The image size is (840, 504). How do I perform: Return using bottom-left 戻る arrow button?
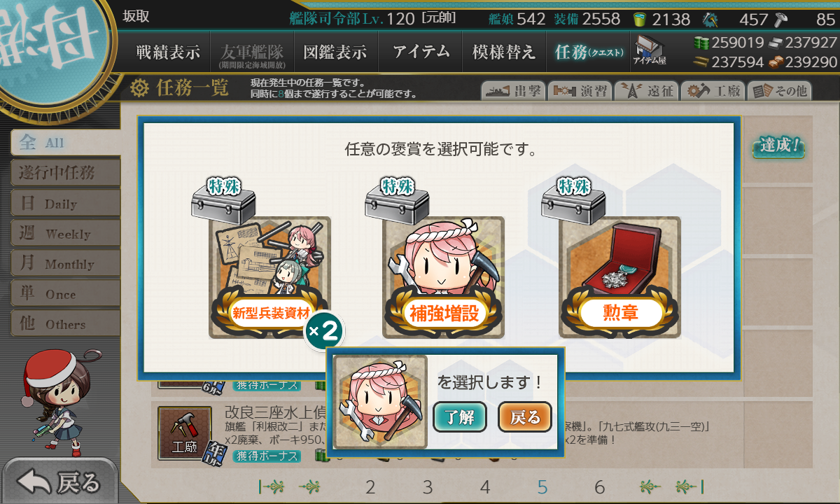tap(59, 482)
